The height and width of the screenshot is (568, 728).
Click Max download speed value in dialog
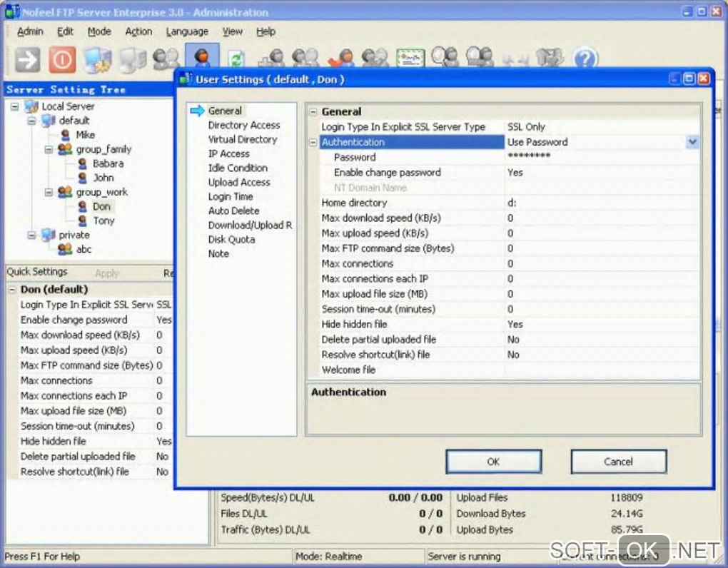(x=602, y=218)
